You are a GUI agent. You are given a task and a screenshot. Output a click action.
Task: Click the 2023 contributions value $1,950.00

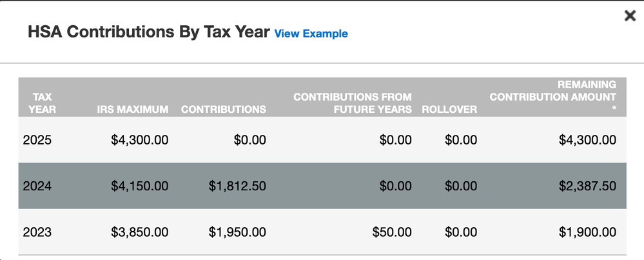(237, 232)
